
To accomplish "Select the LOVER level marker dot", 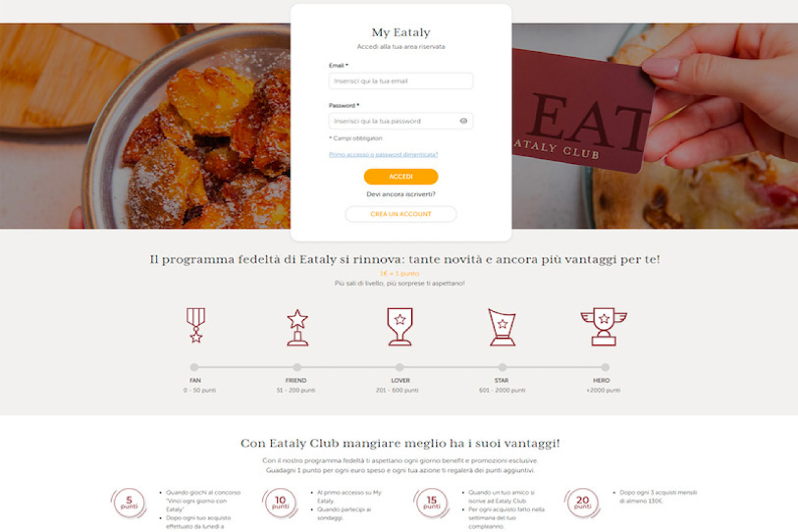I will (400, 368).
